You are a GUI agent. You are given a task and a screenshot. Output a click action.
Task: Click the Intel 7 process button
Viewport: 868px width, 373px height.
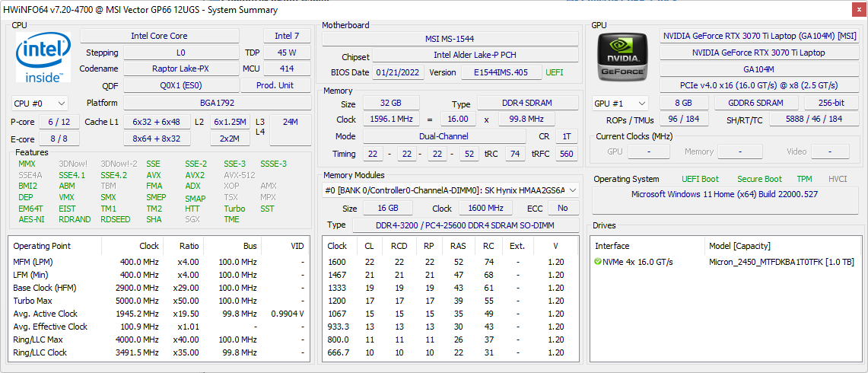[287, 36]
